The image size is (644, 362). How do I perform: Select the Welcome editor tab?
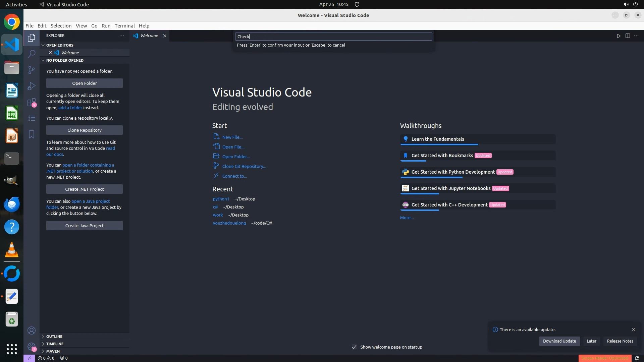click(149, 36)
